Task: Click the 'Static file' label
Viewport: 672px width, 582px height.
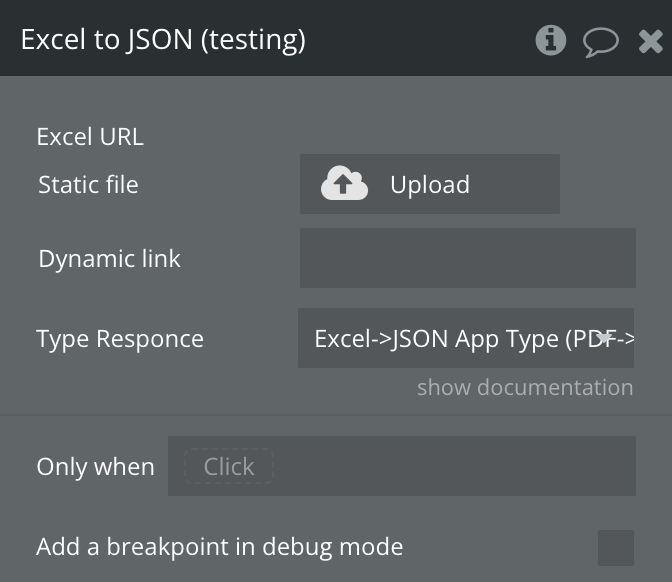Action: 88,184
